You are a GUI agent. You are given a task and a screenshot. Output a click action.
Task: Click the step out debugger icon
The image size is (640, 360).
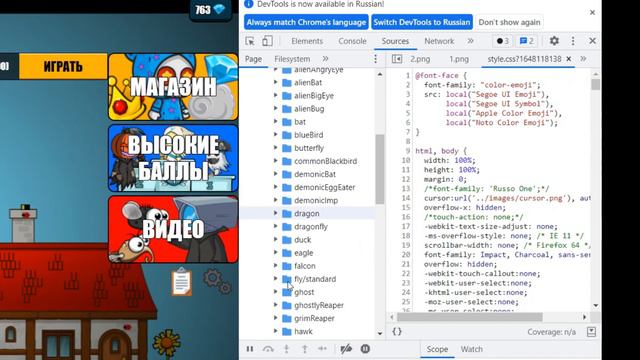304,349
